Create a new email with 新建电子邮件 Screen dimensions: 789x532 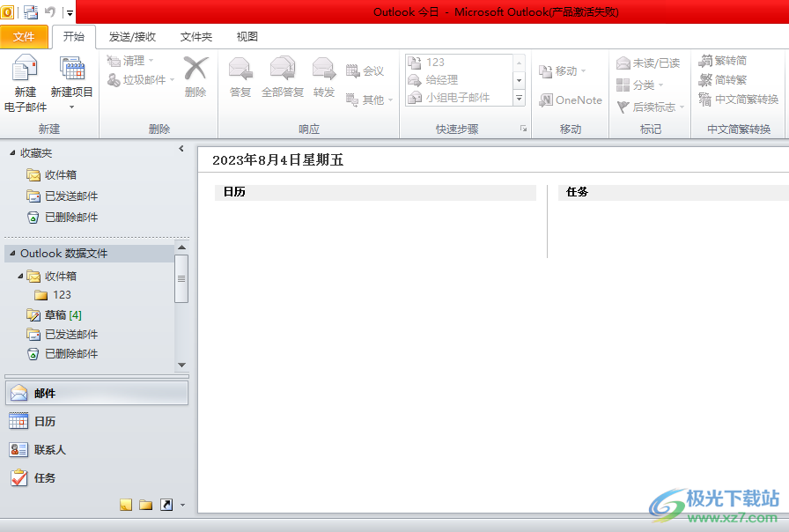(x=26, y=83)
